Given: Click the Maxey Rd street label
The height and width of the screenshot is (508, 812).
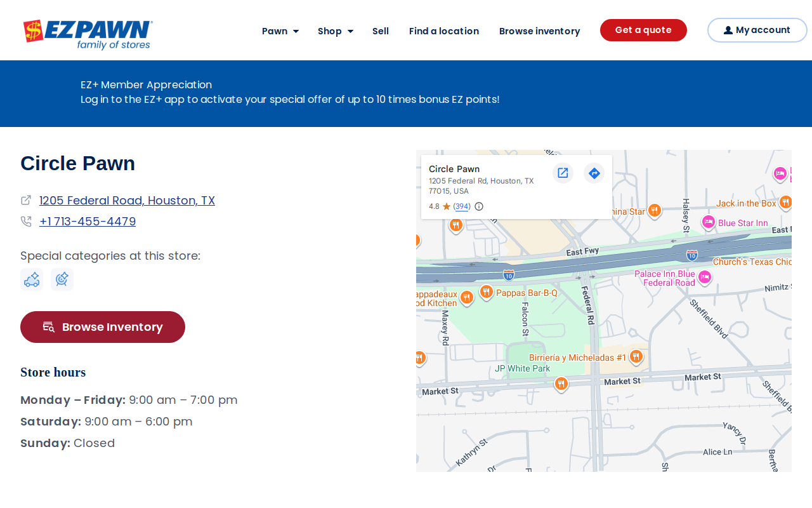Looking at the screenshot, I should tap(445, 328).
